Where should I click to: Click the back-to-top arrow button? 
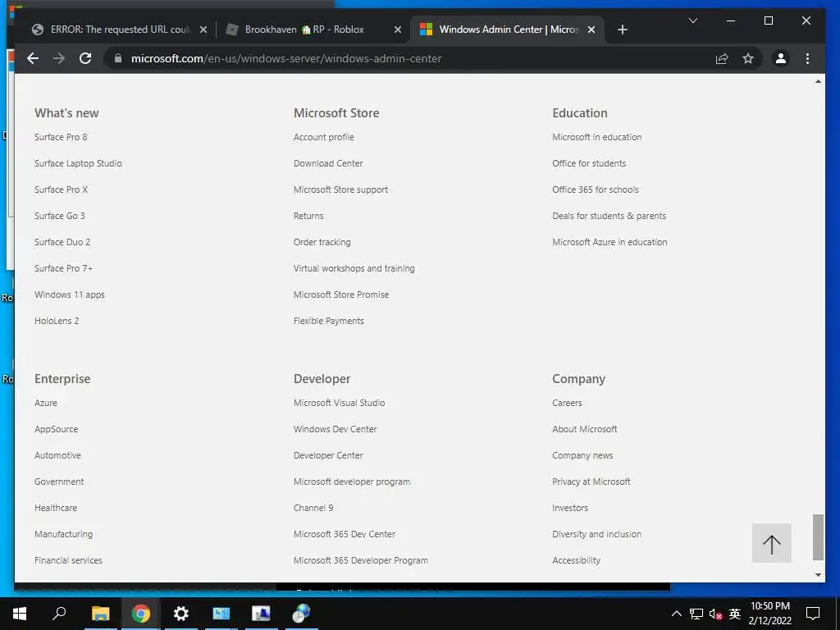click(771, 543)
